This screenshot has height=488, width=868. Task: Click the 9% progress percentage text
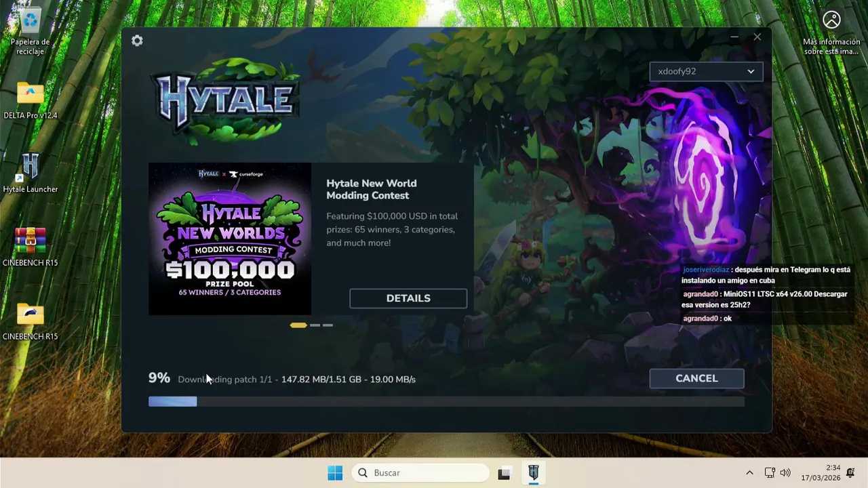point(159,378)
